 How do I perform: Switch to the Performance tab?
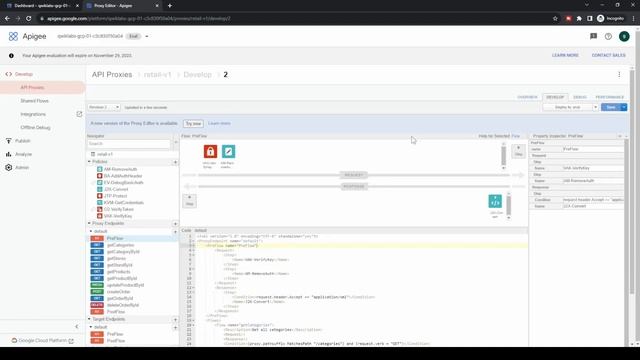tap(609, 97)
